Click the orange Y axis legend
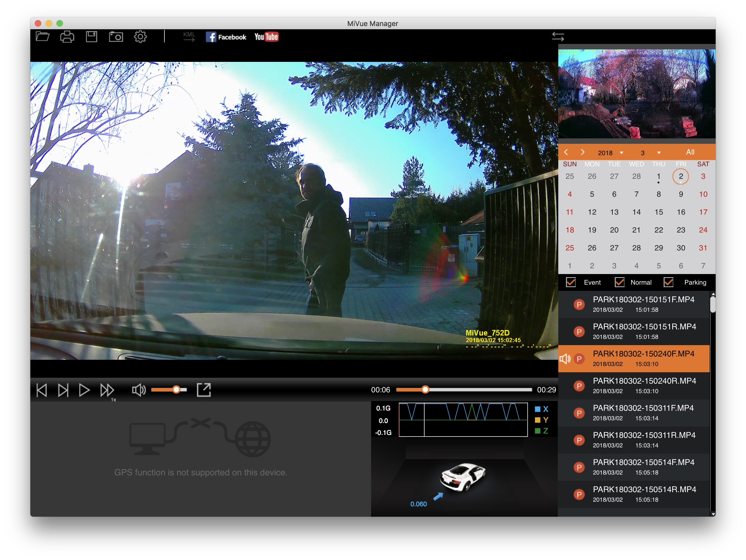This screenshot has height=560, width=746. coord(542,420)
